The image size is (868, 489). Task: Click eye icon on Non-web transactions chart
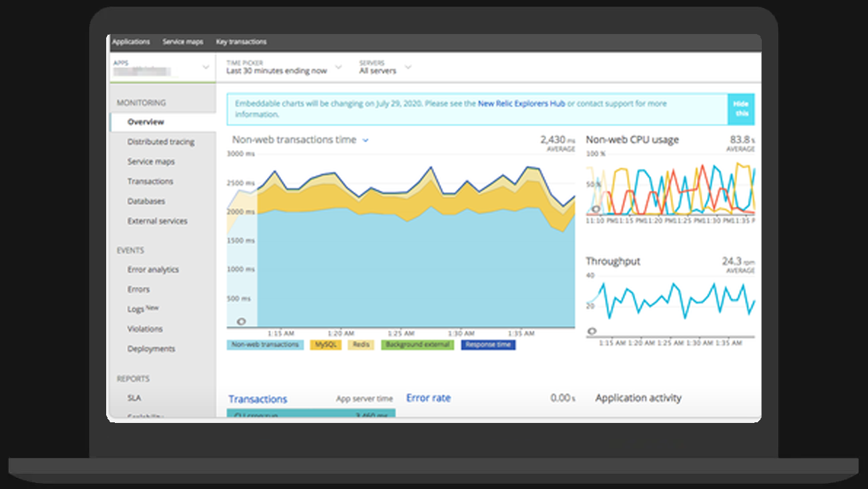pyautogui.click(x=242, y=322)
